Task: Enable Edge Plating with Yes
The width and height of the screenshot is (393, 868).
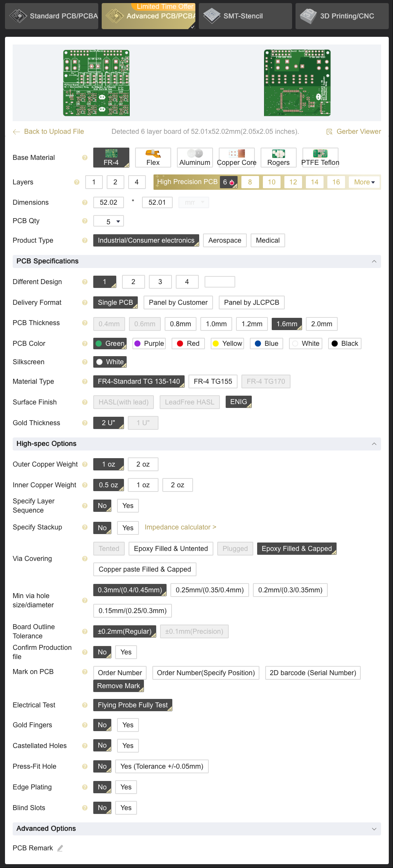Action: tap(126, 787)
